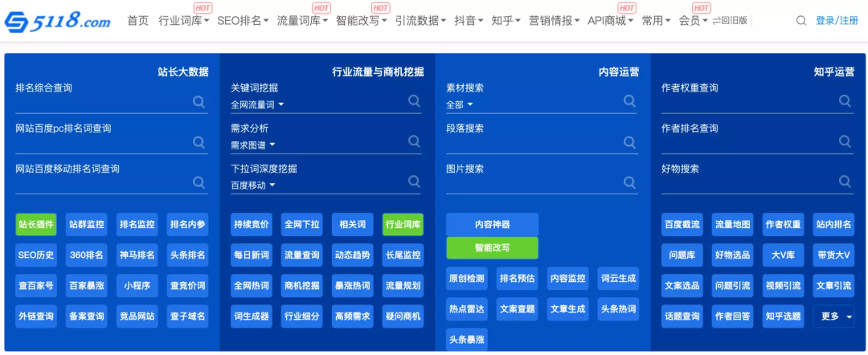Screen dimensions: 868x355
Task: Click 流量地图 button
Action: pyautogui.click(x=732, y=225)
